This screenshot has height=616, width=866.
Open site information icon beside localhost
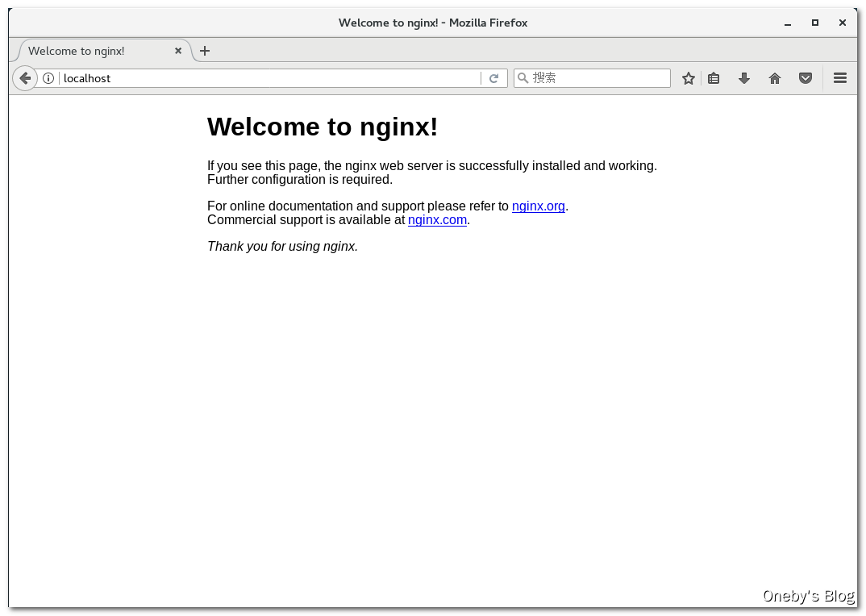(48, 78)
